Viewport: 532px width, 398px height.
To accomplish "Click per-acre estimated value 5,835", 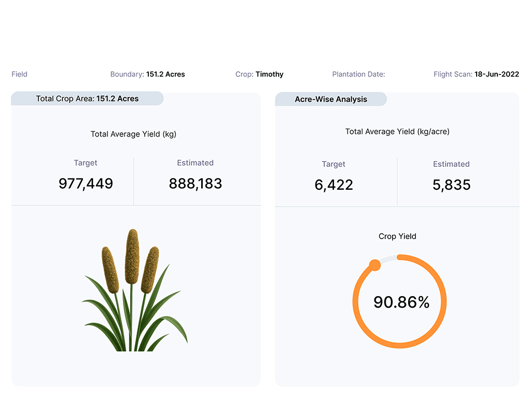I will point(451,185).
